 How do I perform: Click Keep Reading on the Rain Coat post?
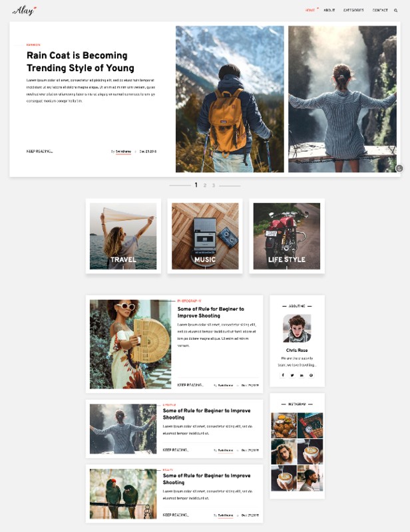(40, 152)
